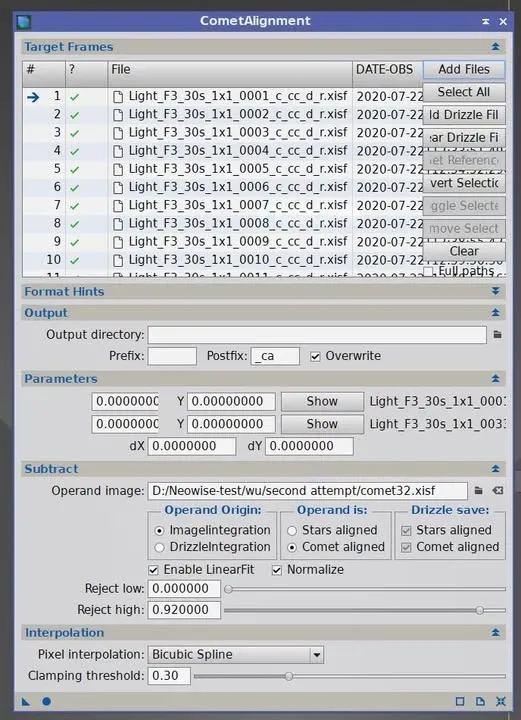Click the Track View square icon at the bottom
This screenshot has width=521, height=720.
pyautogui.click(x=459, y=701)
